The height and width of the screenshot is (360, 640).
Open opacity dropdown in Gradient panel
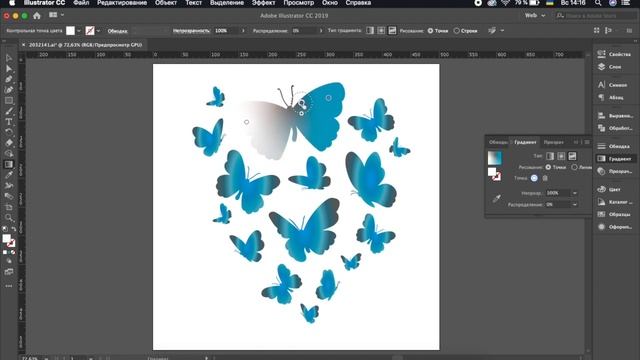point(575,193)
